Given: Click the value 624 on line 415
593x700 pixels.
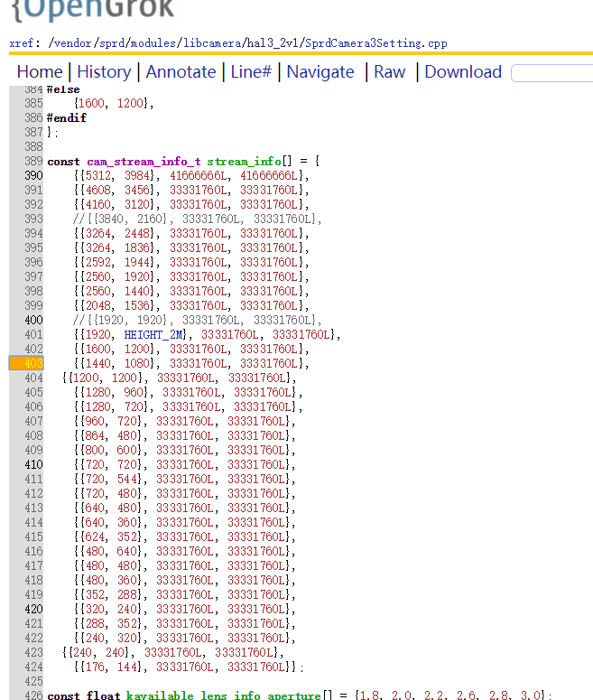Looking at the screenshot, I should [93, 537].
